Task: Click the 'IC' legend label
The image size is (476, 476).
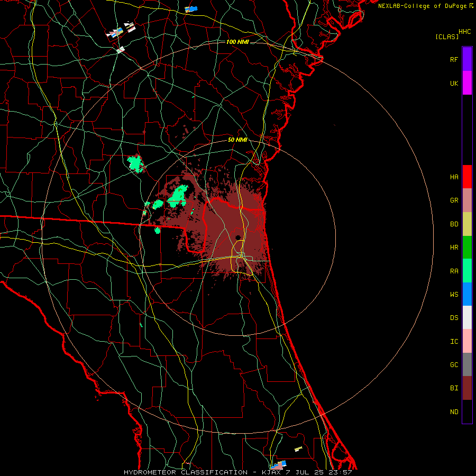Action: click(x=454, y=341)
